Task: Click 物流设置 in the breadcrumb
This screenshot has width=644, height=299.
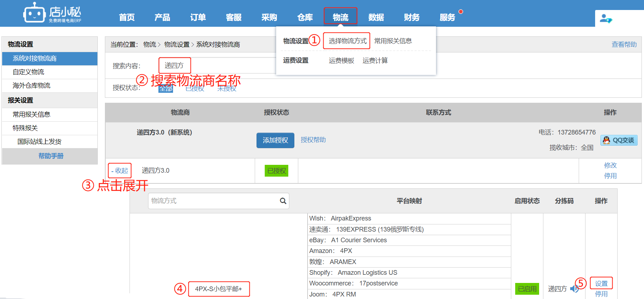Action: click(177, 44)
